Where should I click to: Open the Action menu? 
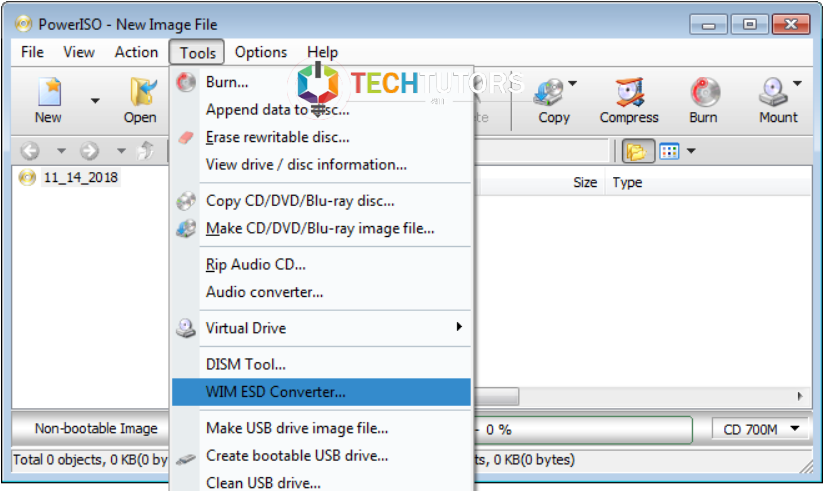(136, 52)
